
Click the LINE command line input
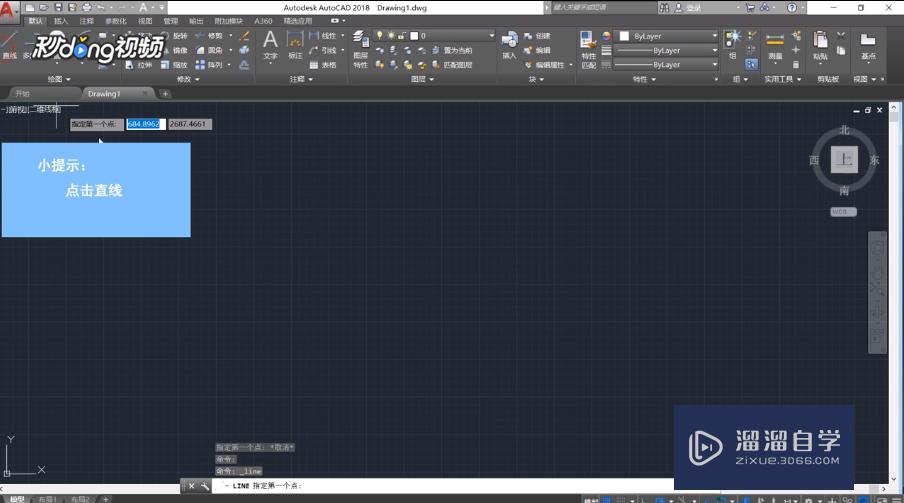444,486
